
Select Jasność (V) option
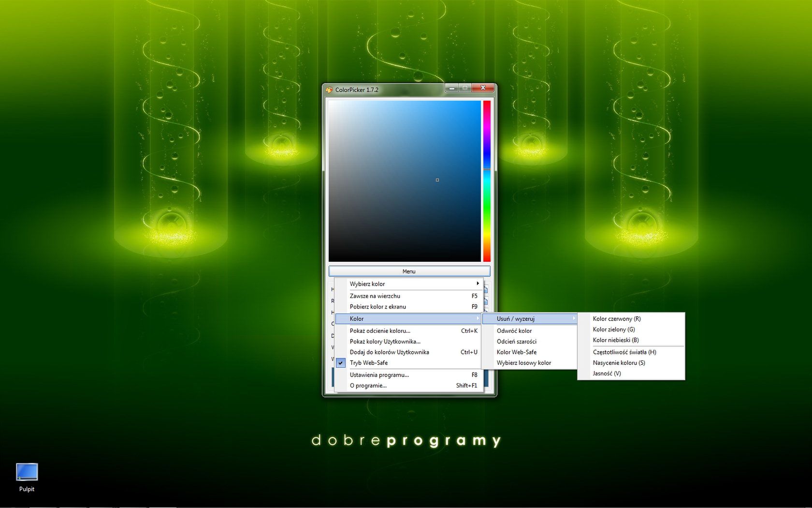point(631,374)
